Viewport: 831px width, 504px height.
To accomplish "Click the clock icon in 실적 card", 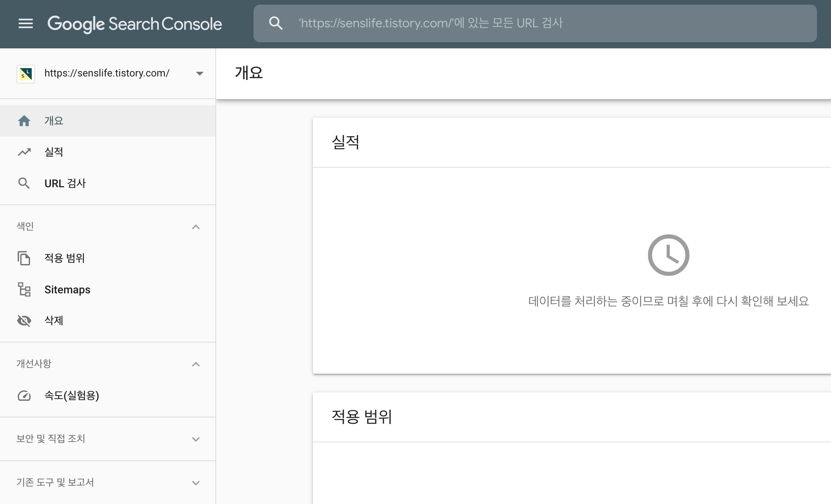I will tap(668, 255).
